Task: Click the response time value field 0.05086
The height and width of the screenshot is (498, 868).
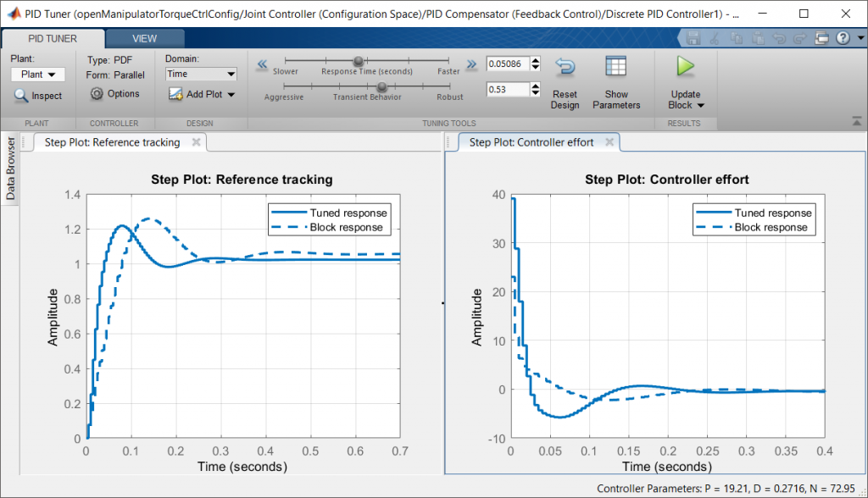Action: click(507, 64)
